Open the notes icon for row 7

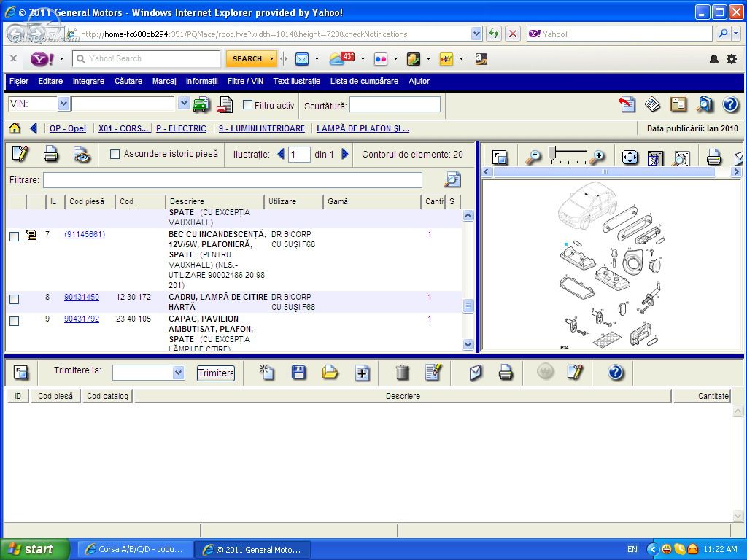click(31, 235)
